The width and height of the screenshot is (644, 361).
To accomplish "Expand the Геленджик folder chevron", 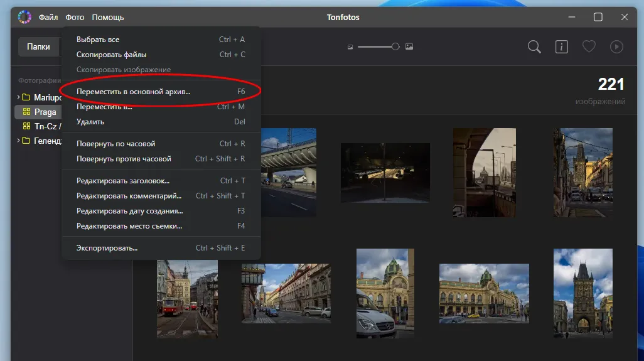I will (x=18, y=141).
